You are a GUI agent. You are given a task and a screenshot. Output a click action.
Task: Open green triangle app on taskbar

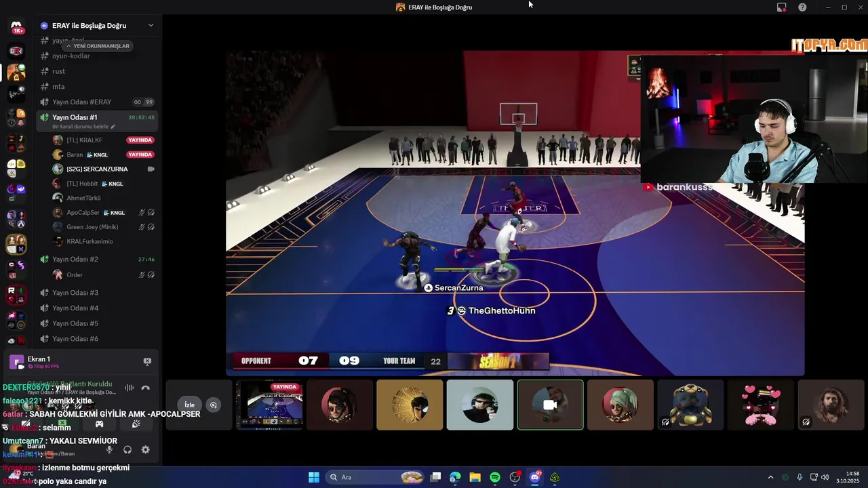click(x=555, y=477)
